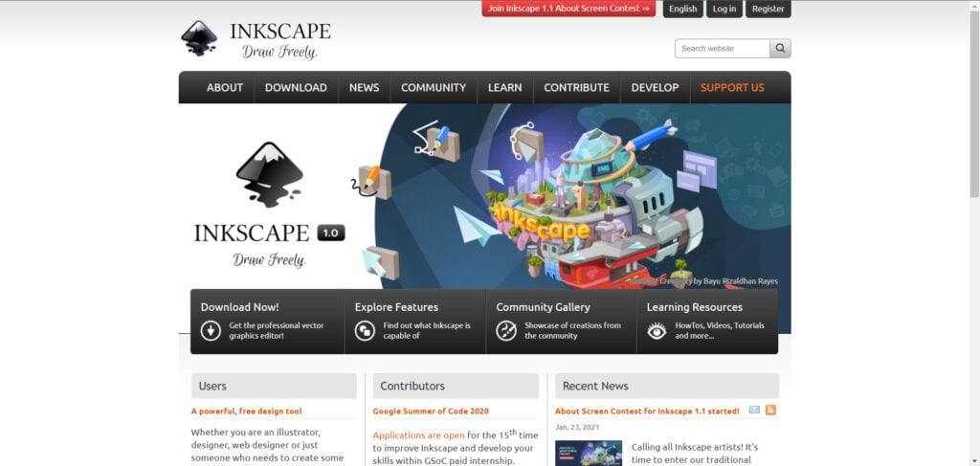The height and width of the screenshot is (466, 980).
Task: Click the Log in button
Action: (724, 9)
